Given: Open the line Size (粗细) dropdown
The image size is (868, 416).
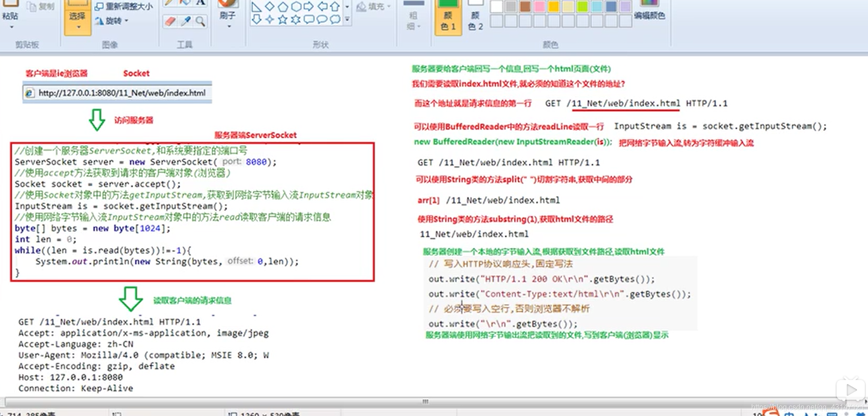Looking at the screenshot, I should 413,16.
